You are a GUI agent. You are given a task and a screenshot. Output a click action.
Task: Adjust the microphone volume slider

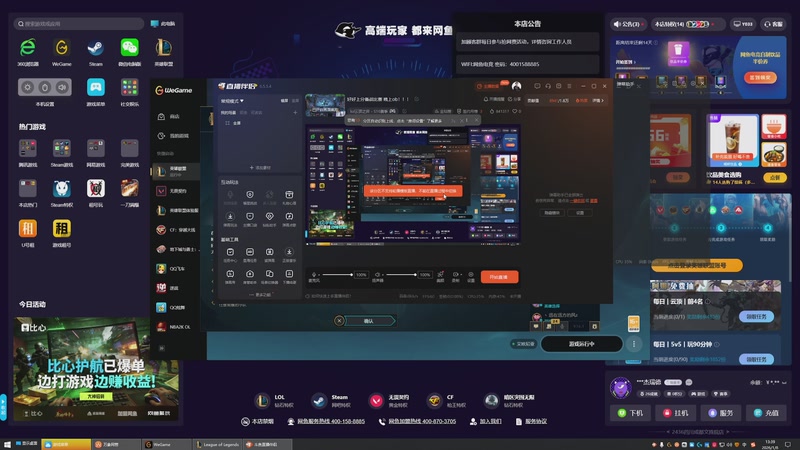click(x=338, y=274)
